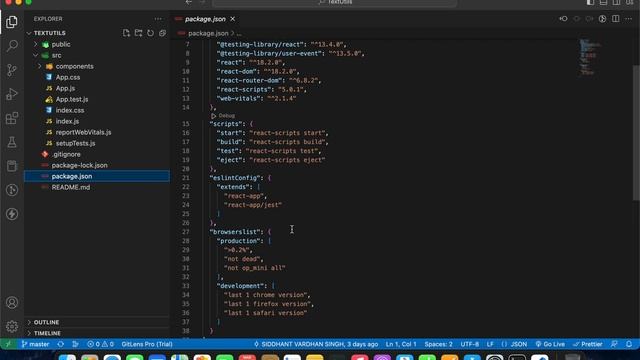Change encoding via UTF-8
640x360 pixels.
coord(470,344)
